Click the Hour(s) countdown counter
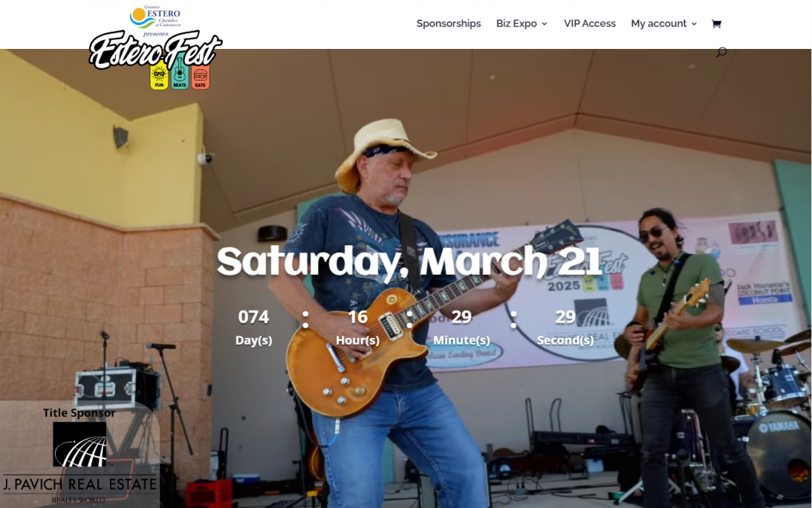This screenshot has height=508, width=812. point(358,327)
